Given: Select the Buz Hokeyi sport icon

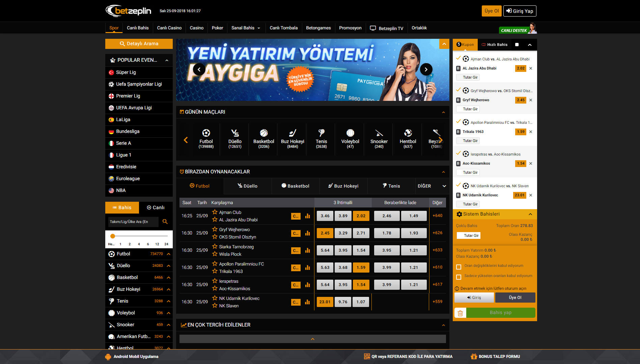Looking at the screenshot, I should click(x=293, y=133).
